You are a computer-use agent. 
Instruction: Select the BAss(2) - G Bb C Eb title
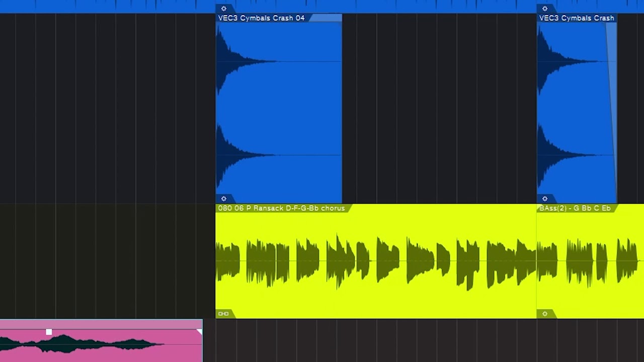click(x=575, y=208)
